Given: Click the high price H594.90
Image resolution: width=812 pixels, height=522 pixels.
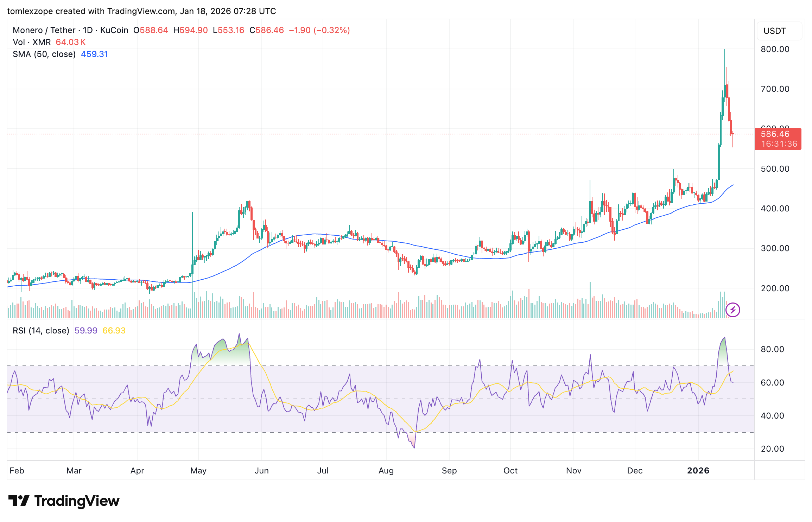Looking at the screenshot, I should (190, 30).
